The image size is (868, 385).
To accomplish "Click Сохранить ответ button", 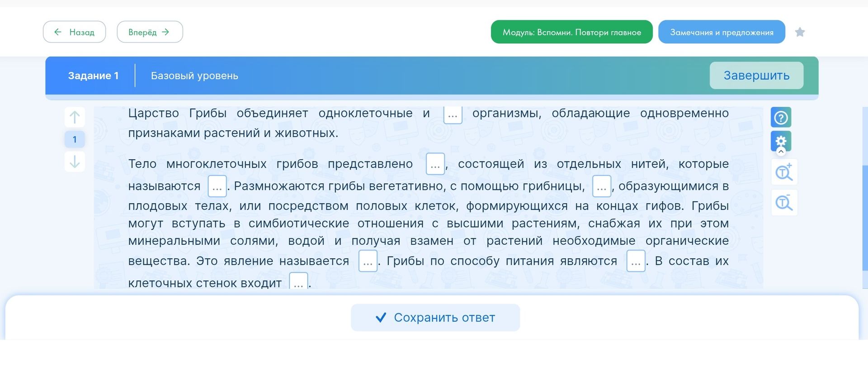I will pyautogui.click(x=435, y=318).
